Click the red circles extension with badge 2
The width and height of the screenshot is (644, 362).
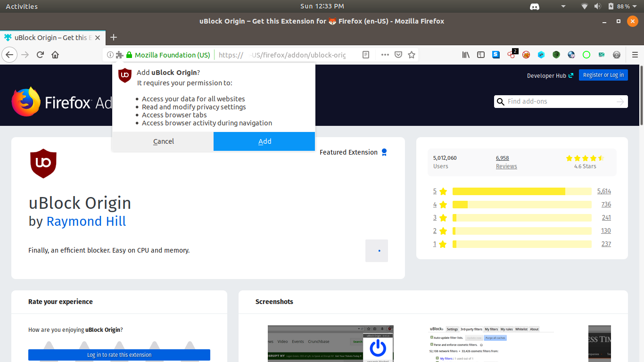(512, 54)
